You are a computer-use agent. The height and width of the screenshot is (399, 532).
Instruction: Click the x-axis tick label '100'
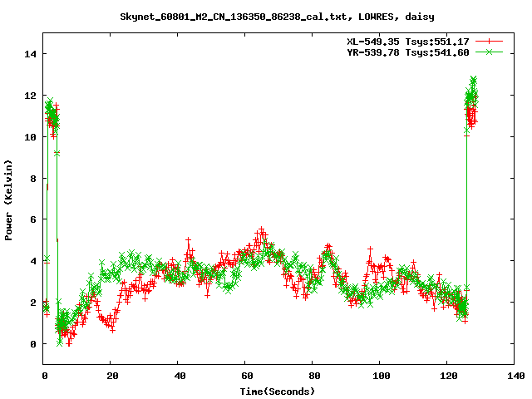[x=382, y=376]
